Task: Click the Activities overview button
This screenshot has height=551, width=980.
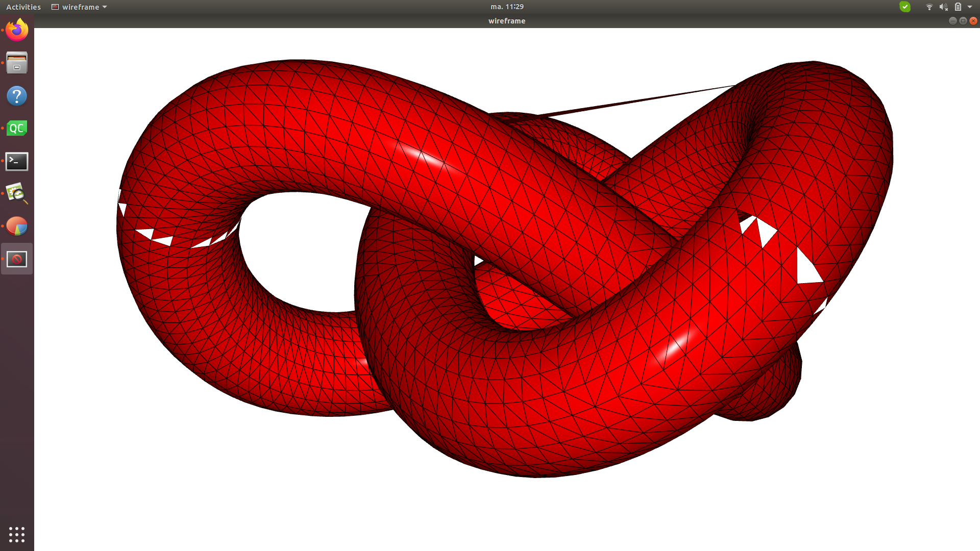Action: tap(23, 7)
